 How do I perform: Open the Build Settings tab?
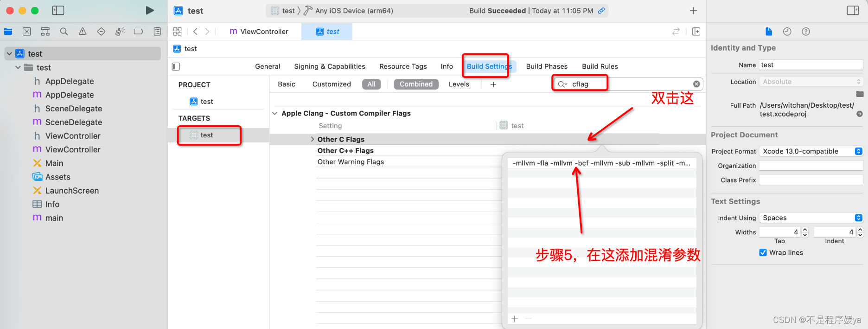(489, 66)
